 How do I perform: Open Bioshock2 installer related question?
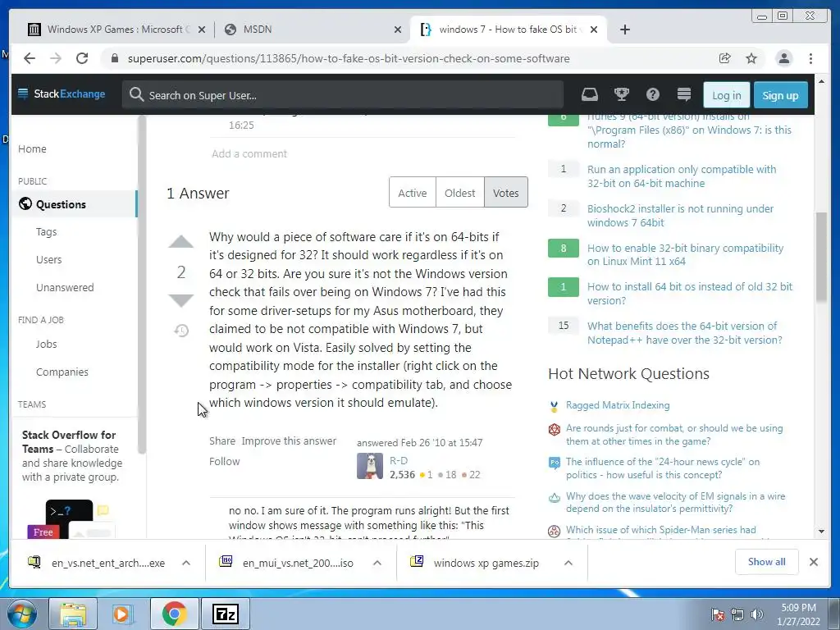pyautogui.click(x=680, y=216)
